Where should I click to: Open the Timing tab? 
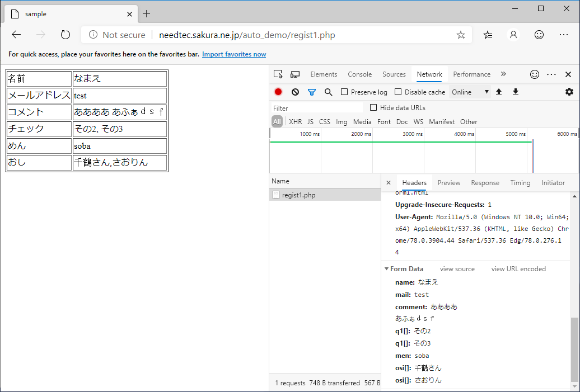click(520, 182)
